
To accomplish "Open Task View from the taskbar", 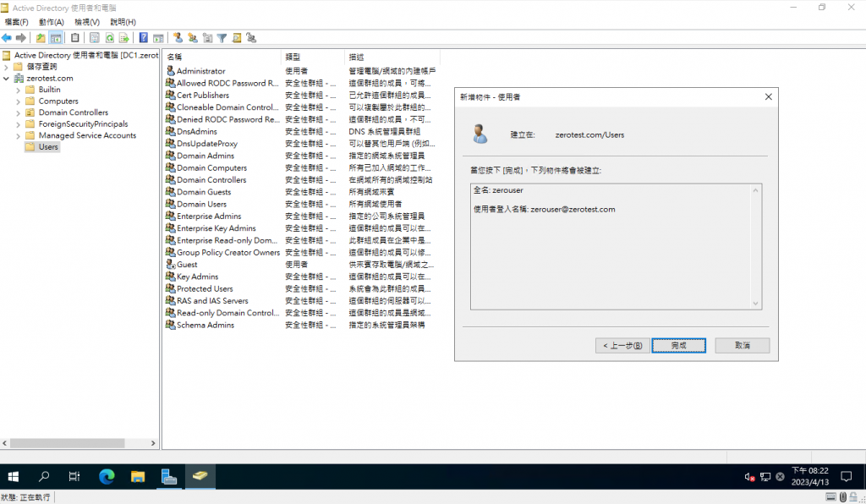I will point(74,476).
